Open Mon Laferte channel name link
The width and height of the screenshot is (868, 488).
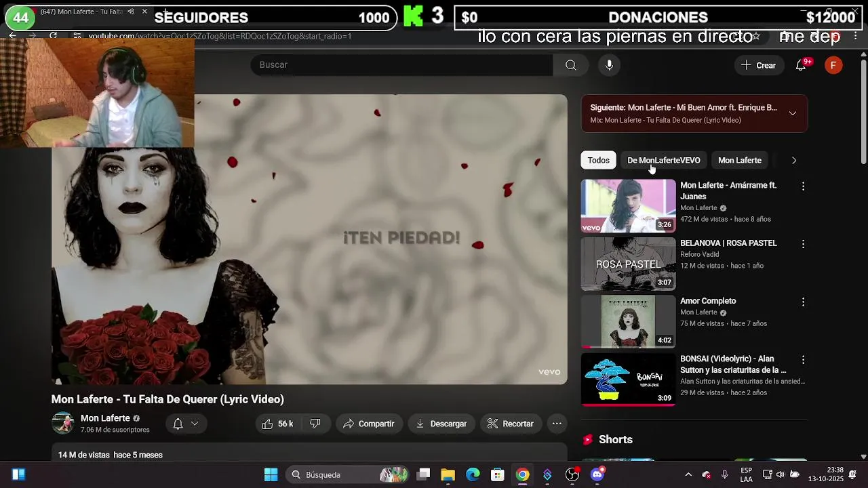pos(105,418)
